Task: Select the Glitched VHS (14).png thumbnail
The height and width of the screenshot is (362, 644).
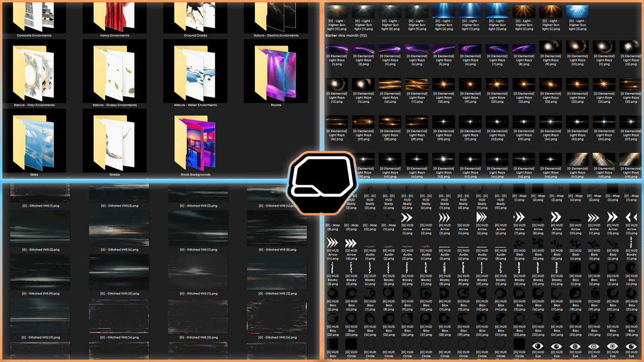Action: [x=119, y=316]
